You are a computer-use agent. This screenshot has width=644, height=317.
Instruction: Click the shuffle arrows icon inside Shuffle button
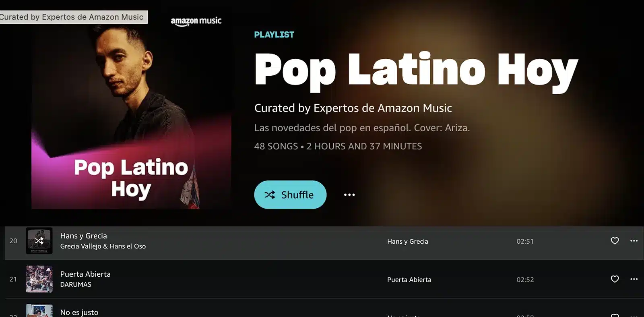click(270, 195)
